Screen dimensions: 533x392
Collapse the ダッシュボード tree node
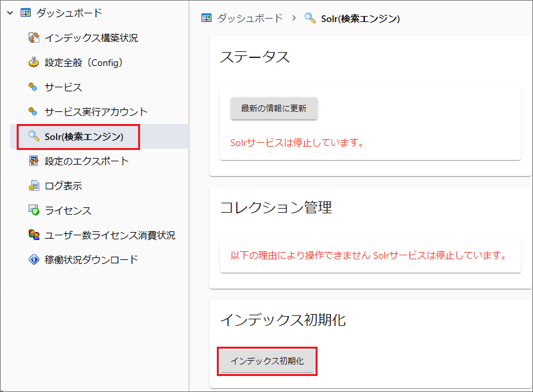(x=9, y=13)
